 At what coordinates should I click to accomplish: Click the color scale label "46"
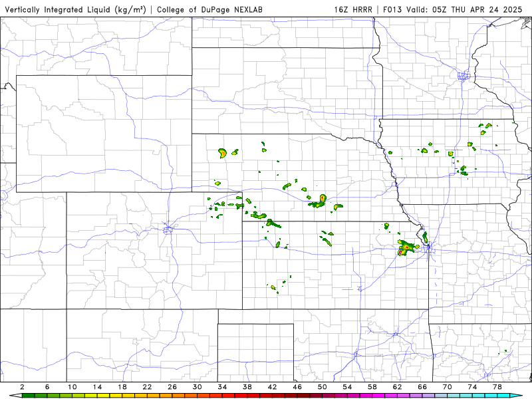pos(297,387)
